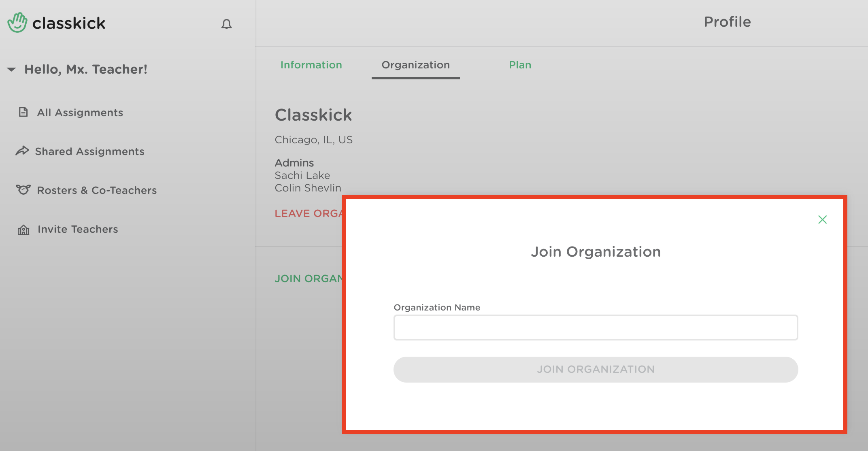Screen dimensions: 868x451
Task: Focus the Organization Name text field
Action: coord(596,328)
